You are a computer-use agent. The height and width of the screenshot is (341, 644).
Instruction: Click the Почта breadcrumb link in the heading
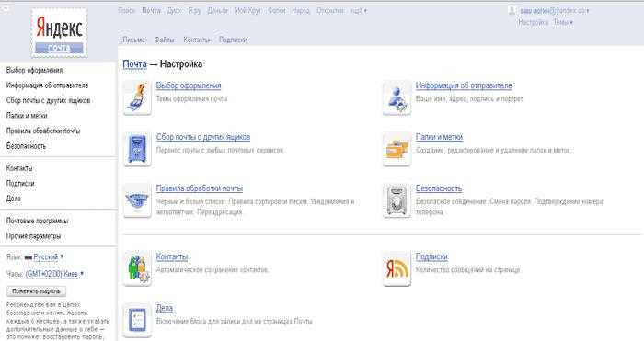point(134,64)
